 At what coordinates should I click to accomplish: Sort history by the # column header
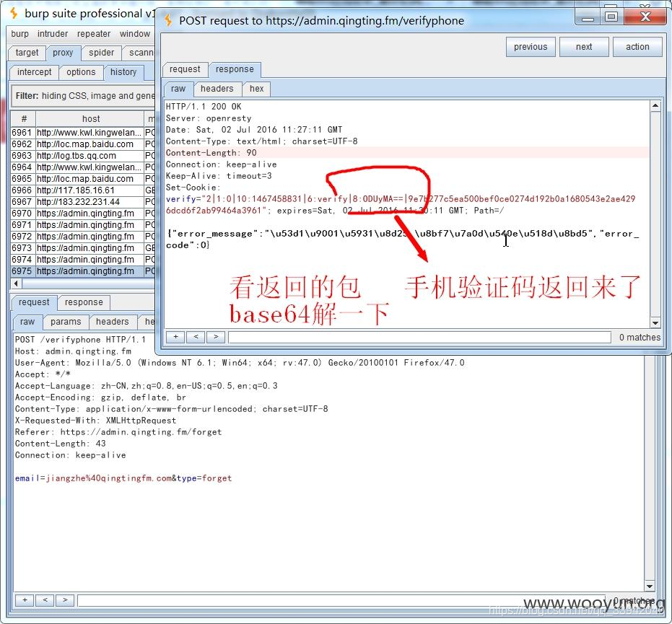23,118
